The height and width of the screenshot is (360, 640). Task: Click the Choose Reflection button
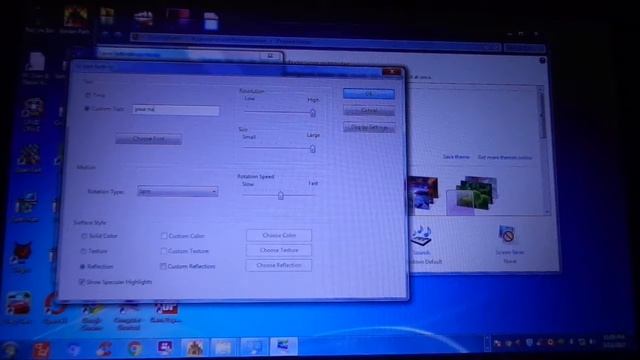(279, 265)
